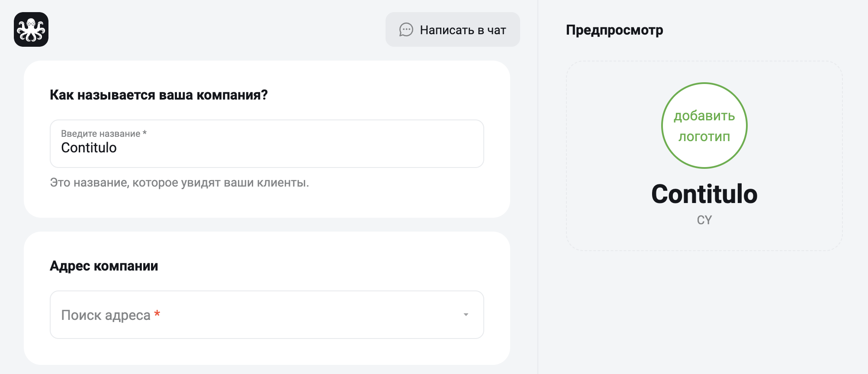The width and height of the screenshot is (868, 374).
Task: Open the 'Поиск адреса' address combo box
Action: point(267,315)
